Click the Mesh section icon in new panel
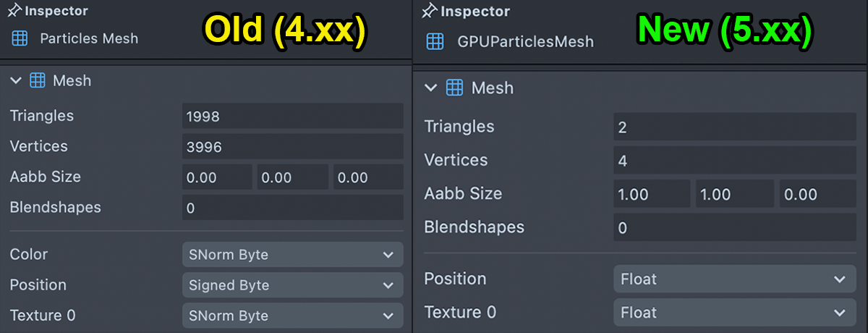 (x=454, y=88)
